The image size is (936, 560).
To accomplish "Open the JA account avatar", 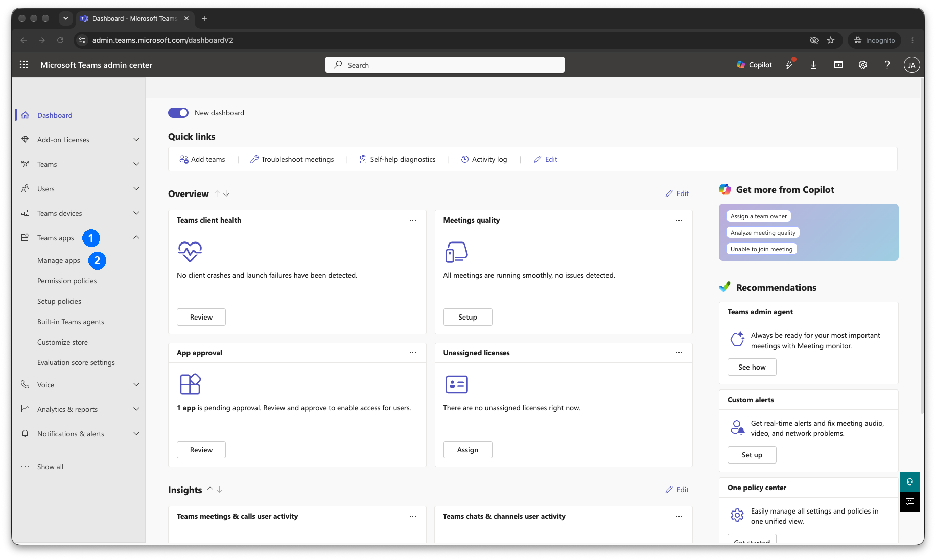I will coord(912,65).
